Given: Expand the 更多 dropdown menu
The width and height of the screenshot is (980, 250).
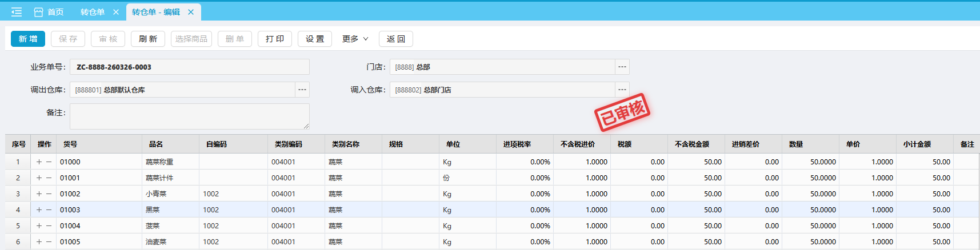Looking at the screenshot, I should (355, 39).
